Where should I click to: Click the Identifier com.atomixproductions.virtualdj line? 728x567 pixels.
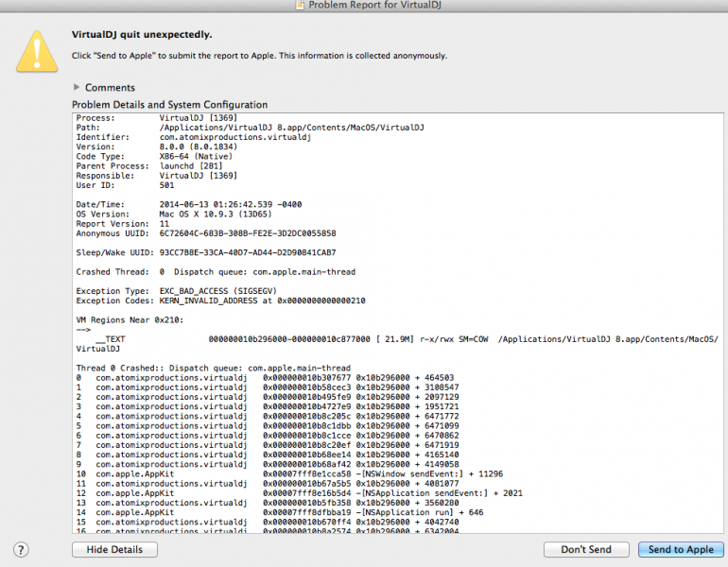pyautogui.click(x=193, y=137)
